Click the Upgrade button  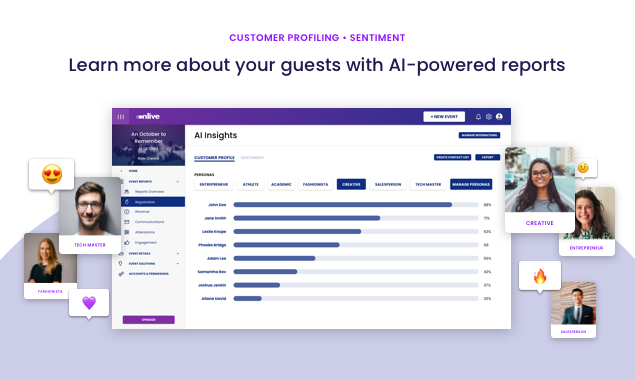point(149,320)
